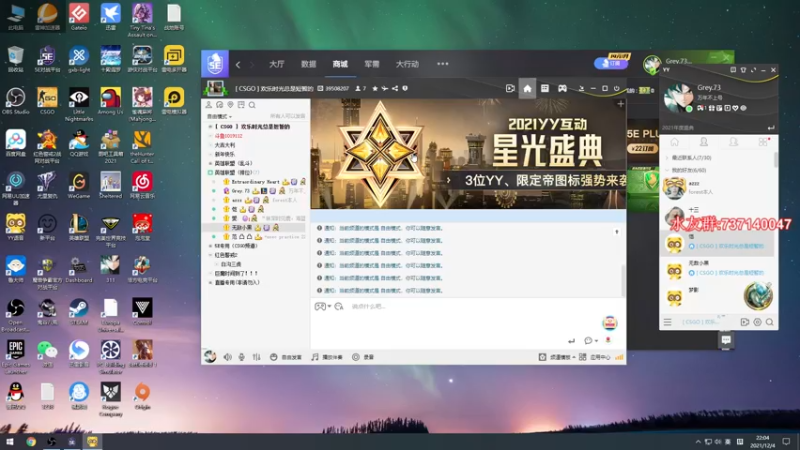The image size is (800, 450).
Task: Open YY friends window home tab
Action: (674, 142)
